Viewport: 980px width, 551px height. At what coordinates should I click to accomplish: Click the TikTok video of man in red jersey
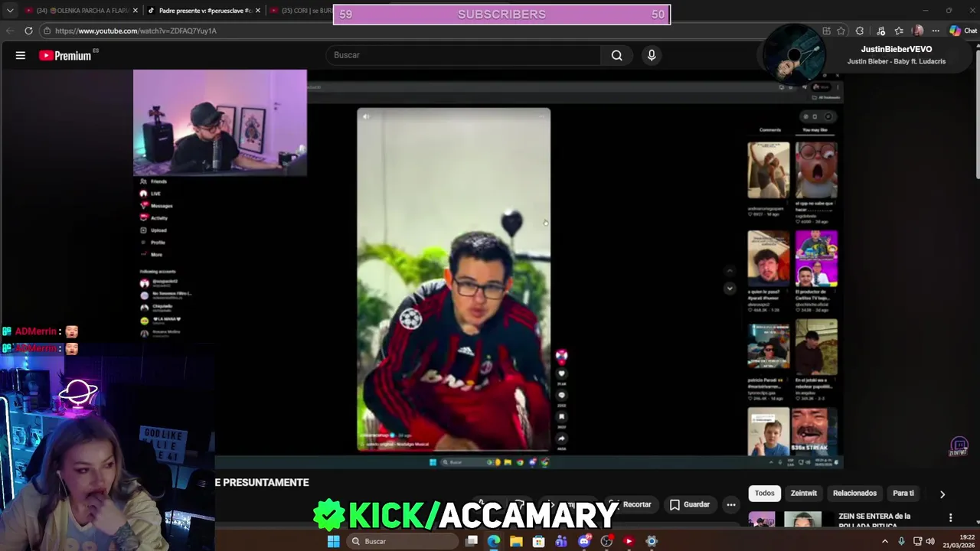(453, 279)
